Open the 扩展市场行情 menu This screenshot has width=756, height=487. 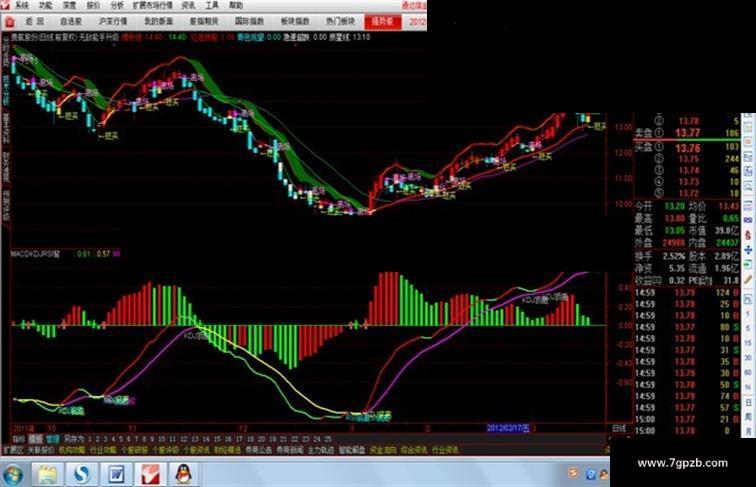point(152,6)
